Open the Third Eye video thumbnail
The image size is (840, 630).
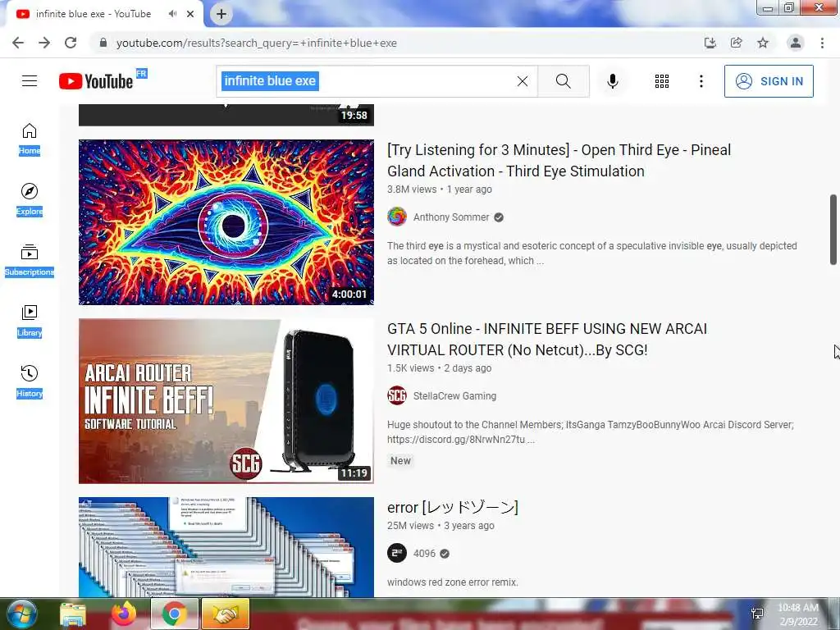click(x=226, y=222)
